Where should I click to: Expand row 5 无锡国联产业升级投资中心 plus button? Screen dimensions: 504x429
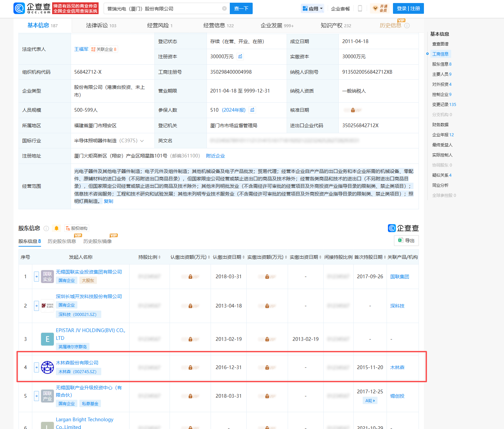[x=37, y=396]
